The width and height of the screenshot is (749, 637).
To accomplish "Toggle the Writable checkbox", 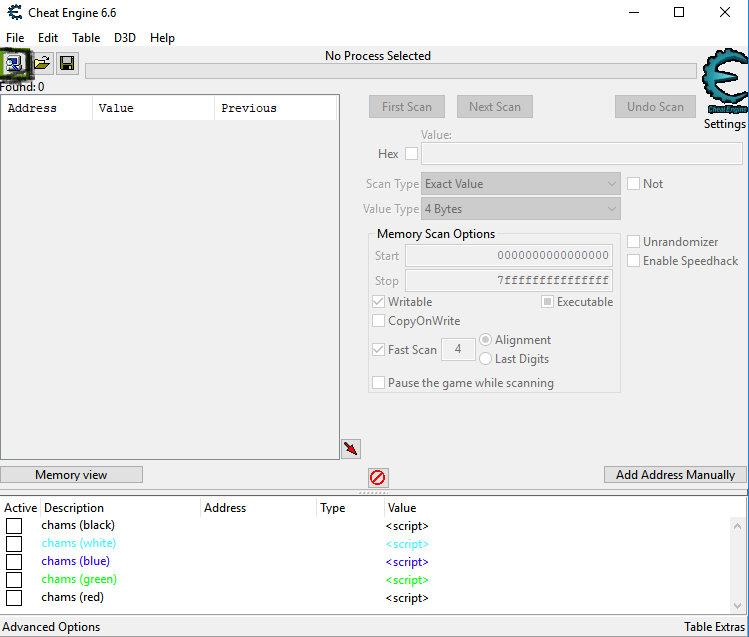I will tap(378, 302).
